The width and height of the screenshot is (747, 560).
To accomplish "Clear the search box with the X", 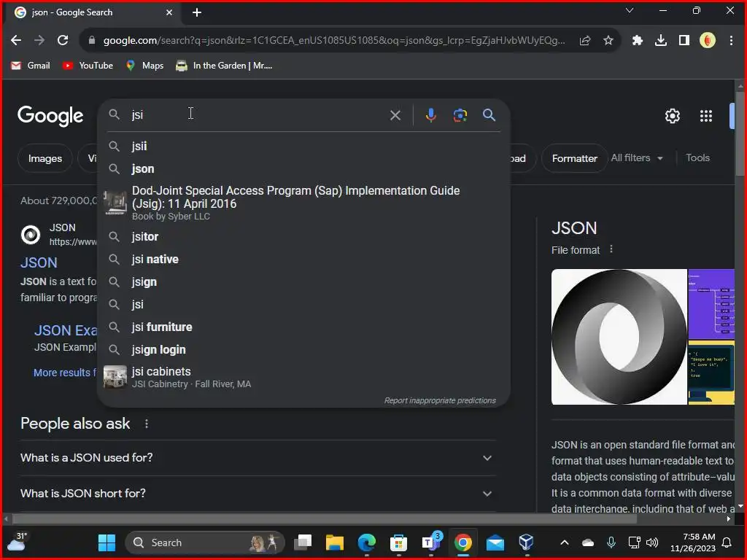I will [395, 115].
